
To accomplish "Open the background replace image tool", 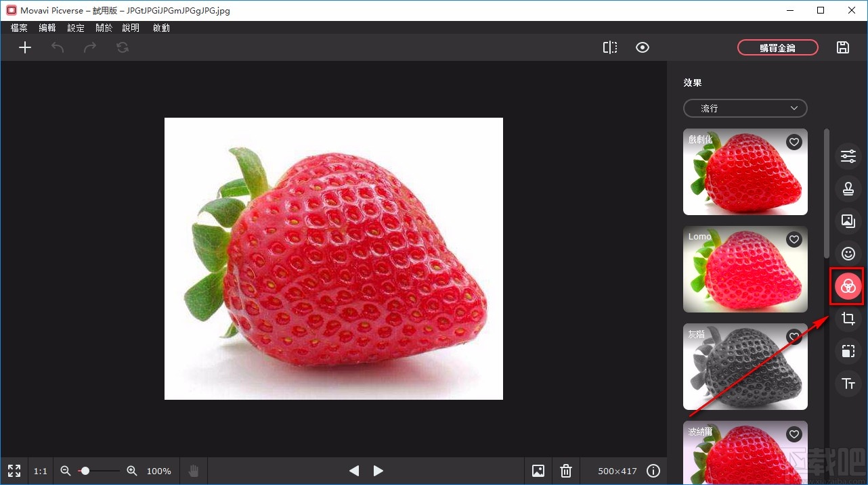I will (848, 221).
